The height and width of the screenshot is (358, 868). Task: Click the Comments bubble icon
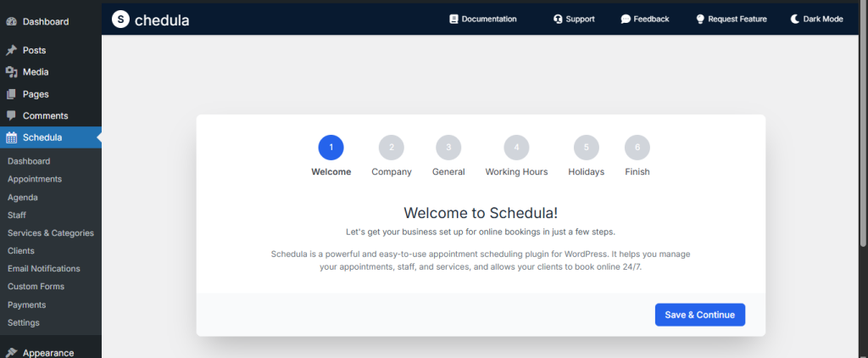[x=11, y=115]
